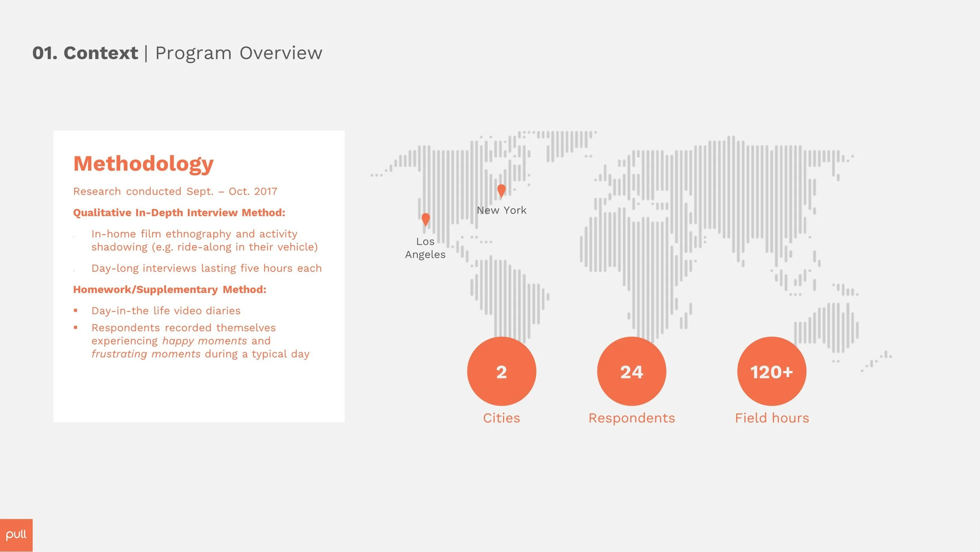Click bullet beside Day-in-the life video diaries
This screenshot has height=552, width=980.
76,311
